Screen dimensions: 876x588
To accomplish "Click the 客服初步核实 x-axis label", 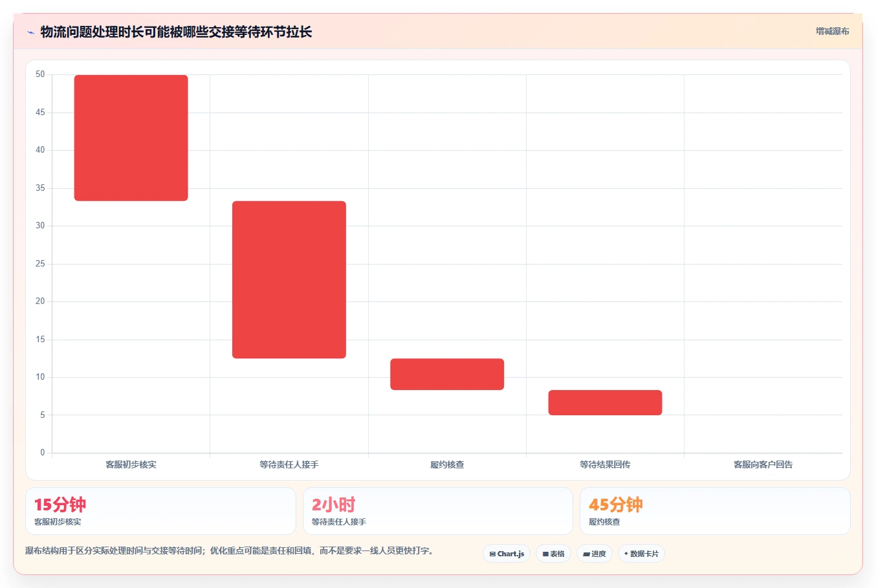I will (x=131, y=464).
